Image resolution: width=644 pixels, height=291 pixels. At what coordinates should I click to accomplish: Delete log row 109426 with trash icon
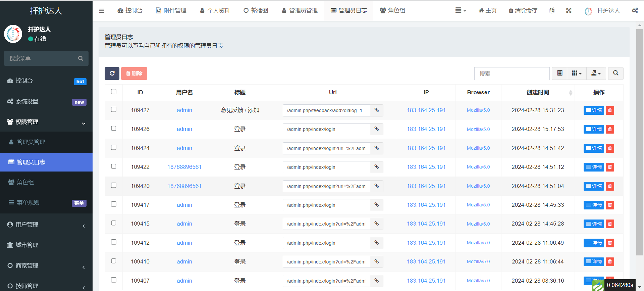point(610,129)
